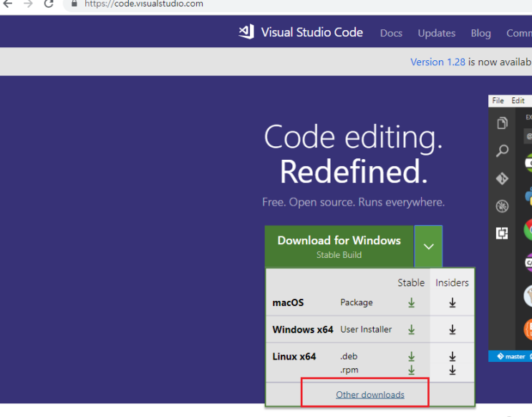Open the Version 1.28 announcement link

pyautogui.click(x=437, y=62)
